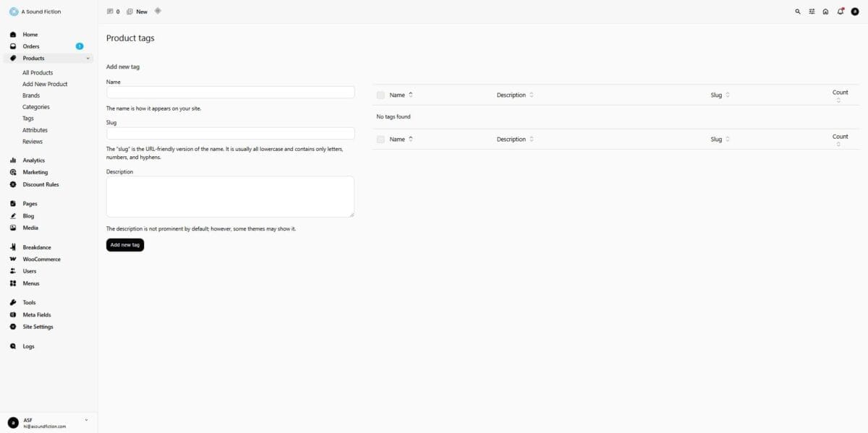Open the Attributes submenu item
Screen dimensions: 868x433
[35, 130]
